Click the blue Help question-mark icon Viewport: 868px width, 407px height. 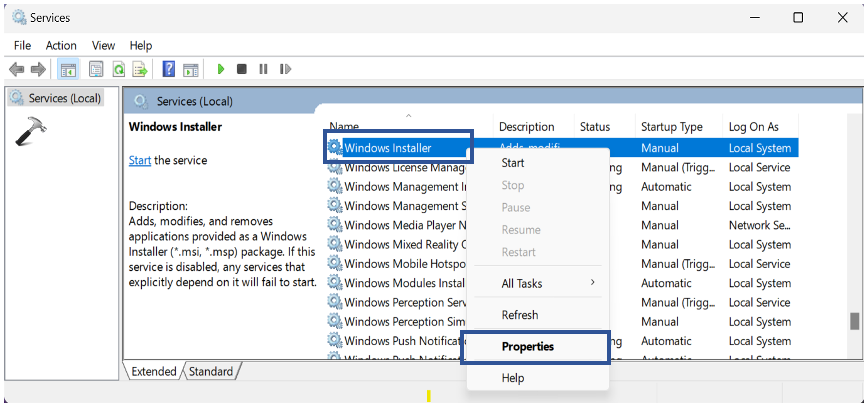tap(169, 69)
